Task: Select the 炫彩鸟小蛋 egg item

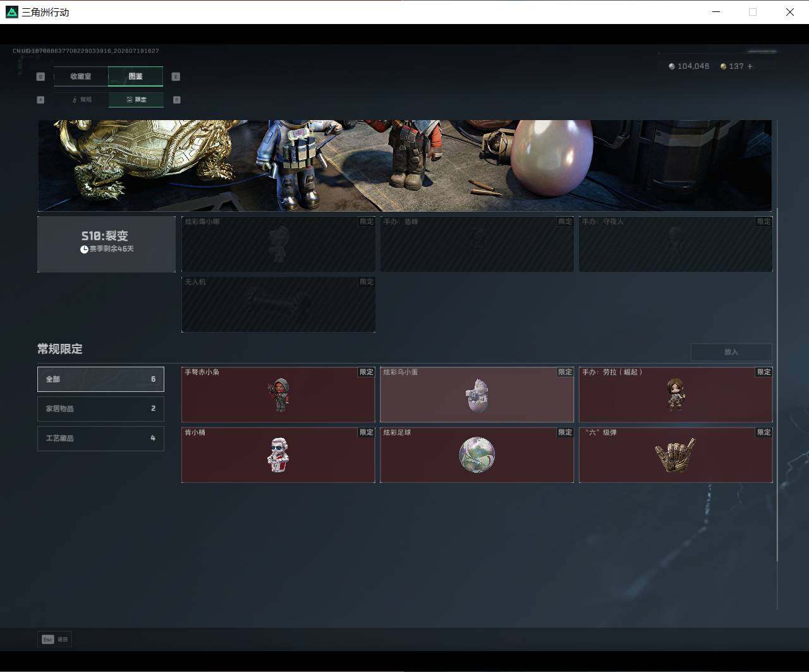Action: [x=477, y=394]
